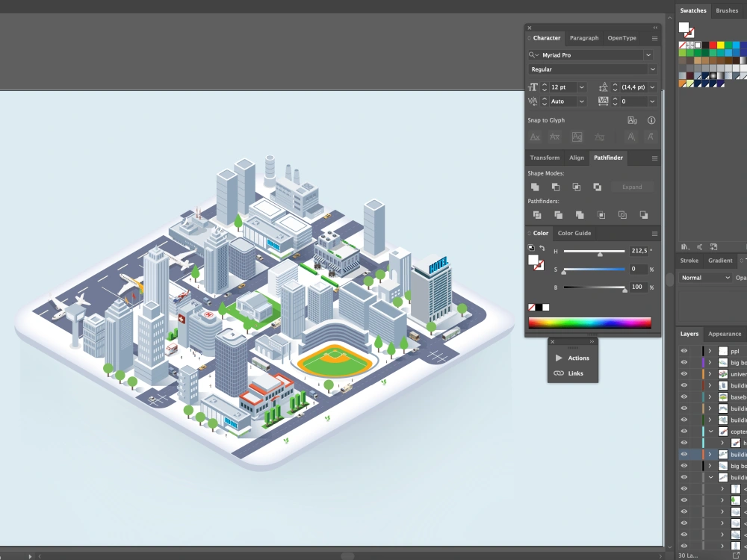This screenshot has height=560, width=747.
Task: Toggle the Snap to Baseline glyph option
Action: point(535,137)
